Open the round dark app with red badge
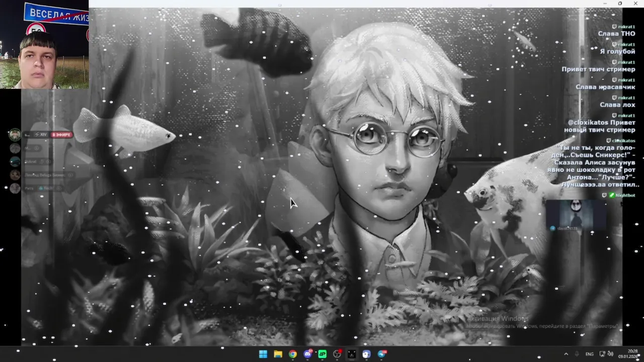 tap(337, 354)
